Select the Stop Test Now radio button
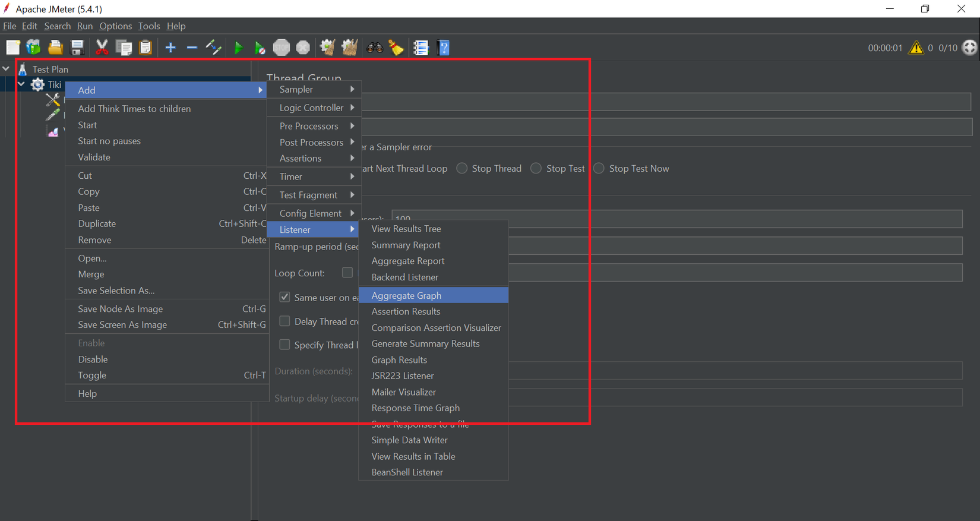 (599, 169)
